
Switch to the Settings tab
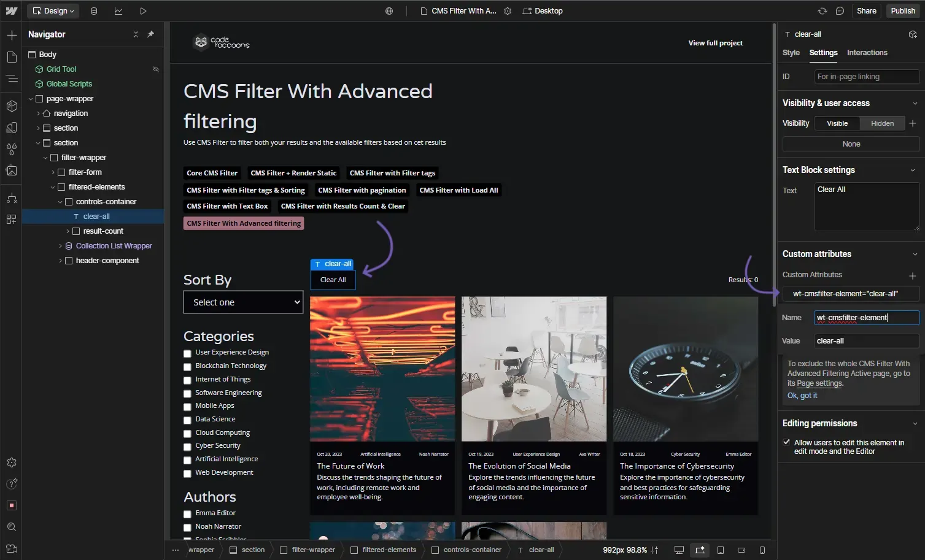click(823, 53)
